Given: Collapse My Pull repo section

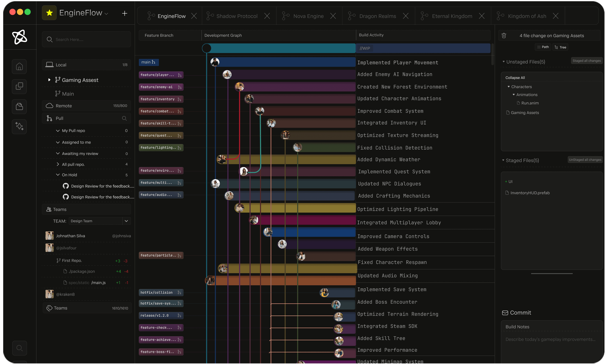Looking at the screenshot, I should coord(58,131).
